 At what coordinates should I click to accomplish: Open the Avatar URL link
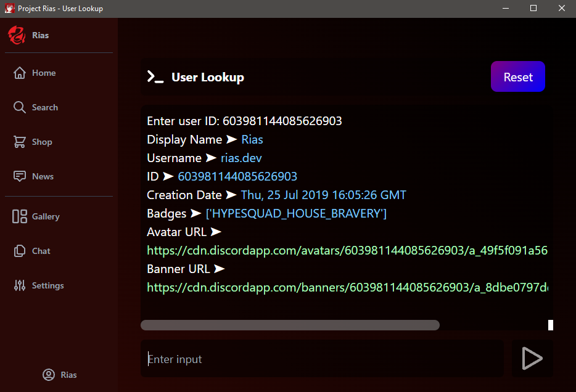(x=347, y=250)
